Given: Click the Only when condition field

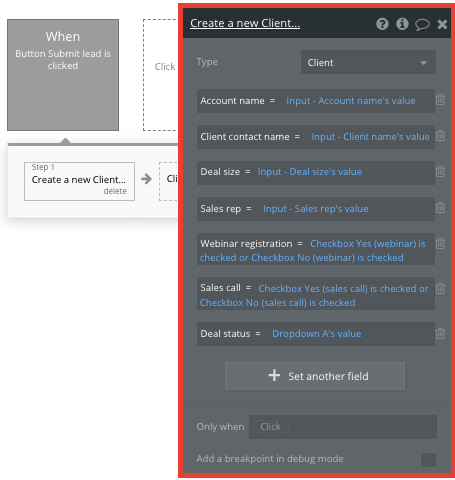Looking at the screenshot, I should tap(343, 427).
